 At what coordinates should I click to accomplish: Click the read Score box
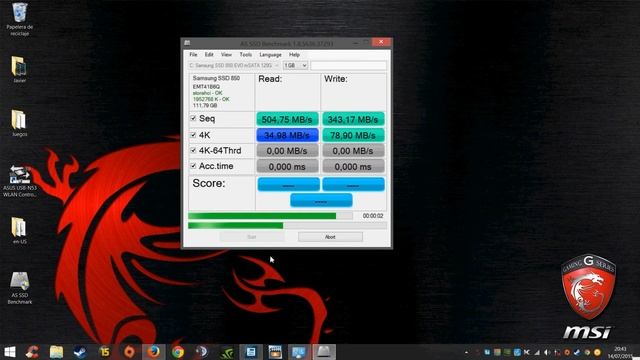click(289, 184)
